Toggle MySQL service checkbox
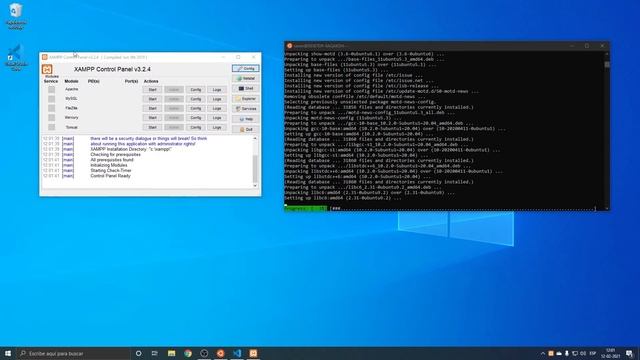 click(x=51, y=98)
